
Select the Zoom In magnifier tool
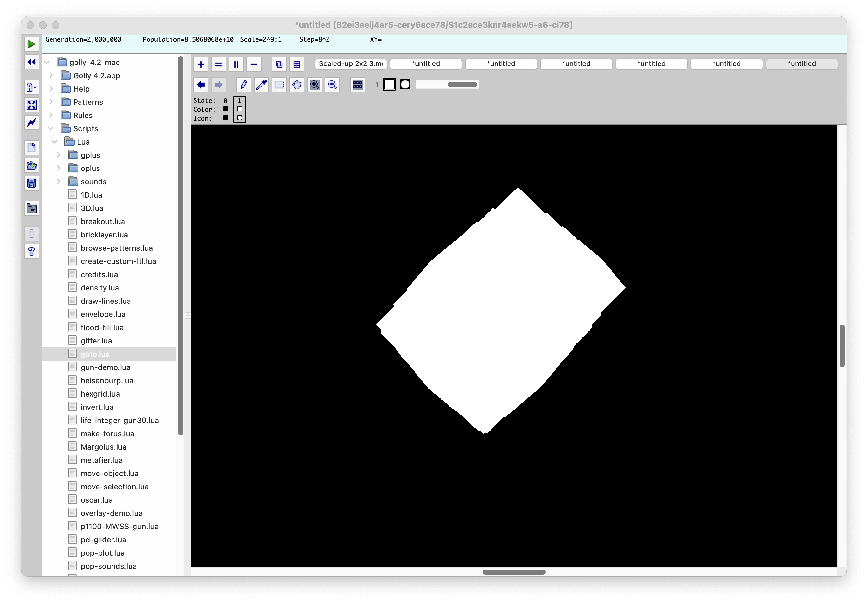click(315, 85)
